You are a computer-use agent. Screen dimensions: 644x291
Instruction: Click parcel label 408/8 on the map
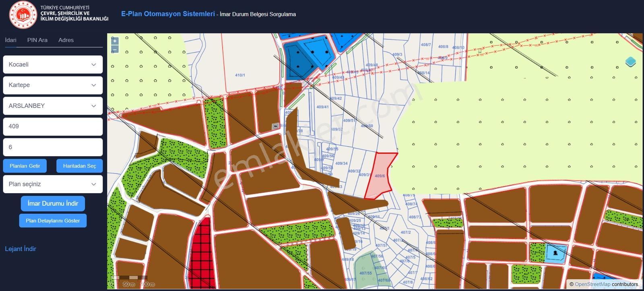[443, 47]
